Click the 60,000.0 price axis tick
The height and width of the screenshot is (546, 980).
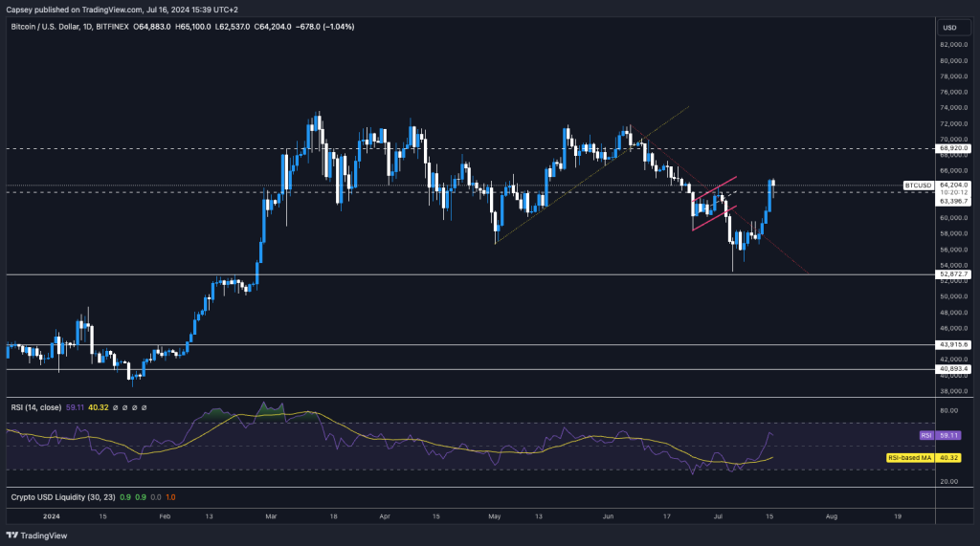point(954,218)
